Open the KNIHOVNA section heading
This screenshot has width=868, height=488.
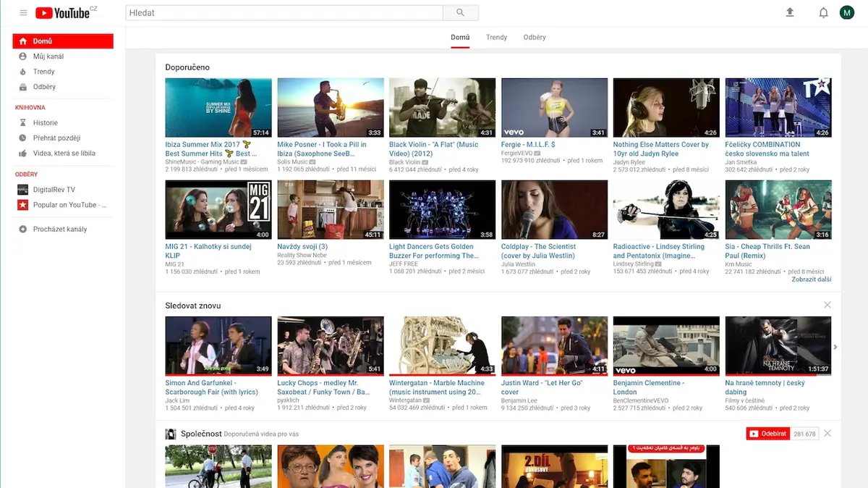(30, 108)
